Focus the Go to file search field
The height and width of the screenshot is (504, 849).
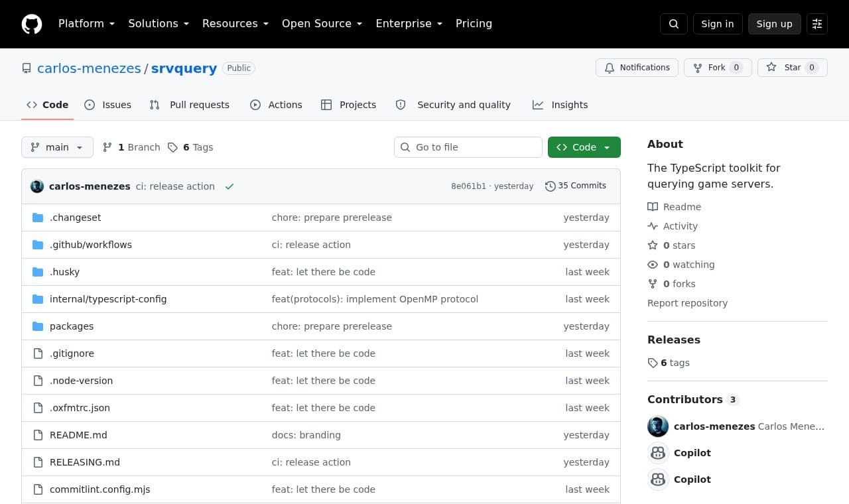468,147
